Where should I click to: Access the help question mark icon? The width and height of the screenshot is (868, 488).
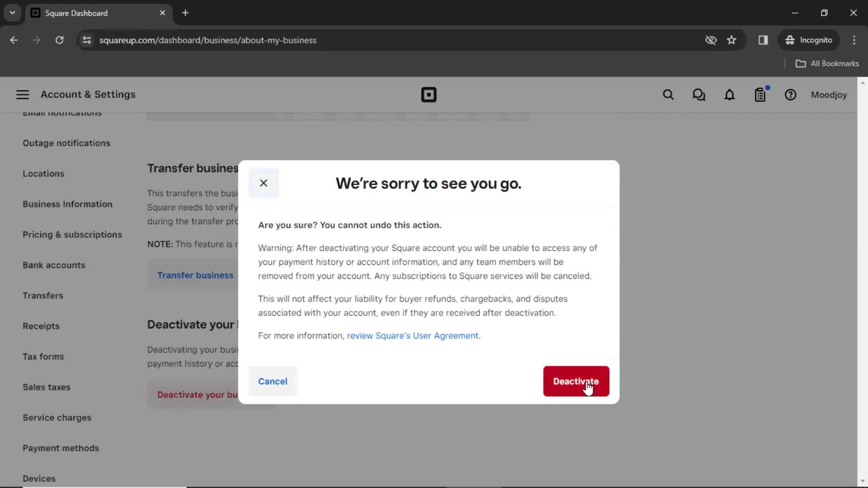tap(791, 95)
